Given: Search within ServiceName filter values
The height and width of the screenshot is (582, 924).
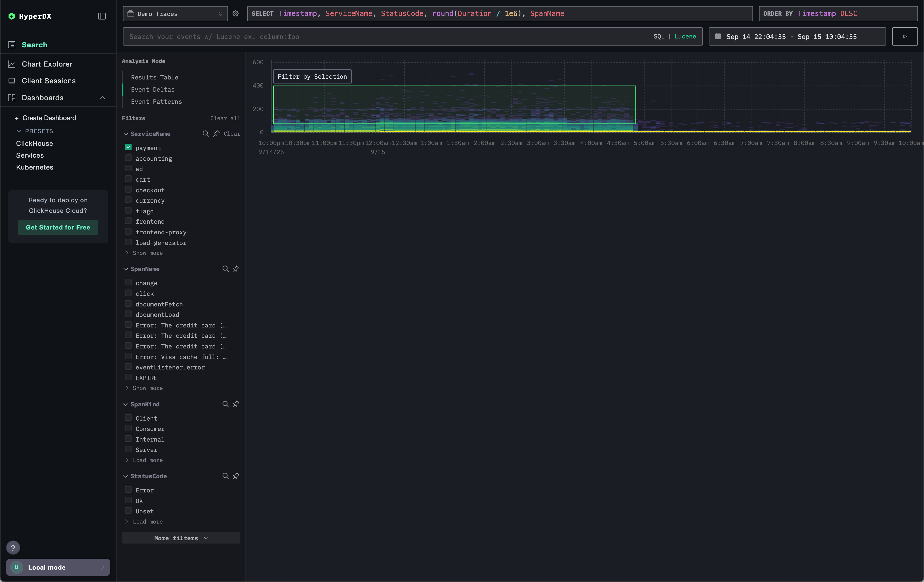Looking at the screenshot, I should [x=206, y=134].
